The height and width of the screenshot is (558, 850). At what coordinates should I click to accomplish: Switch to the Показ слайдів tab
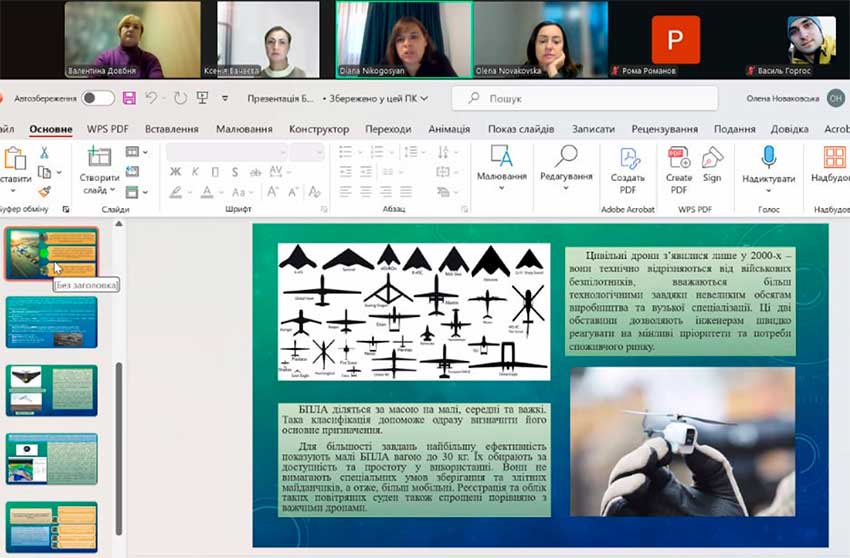pyautogui.click(x=520, y=129)
